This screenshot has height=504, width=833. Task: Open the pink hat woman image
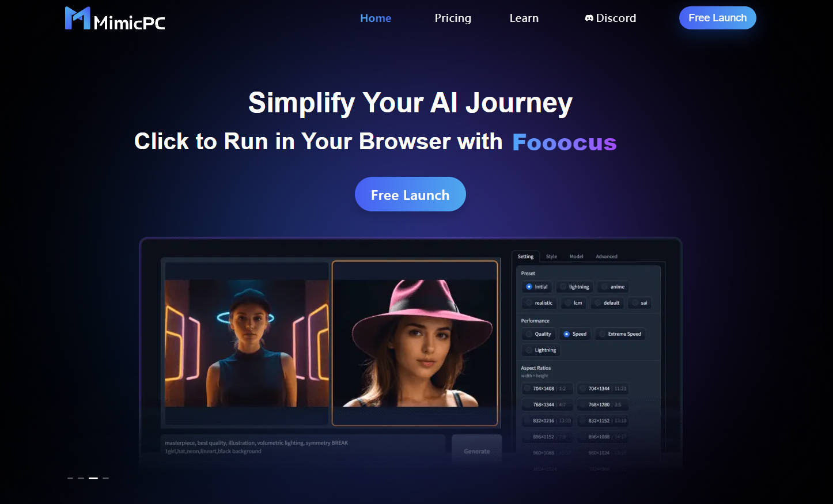[x=415, y=343]
